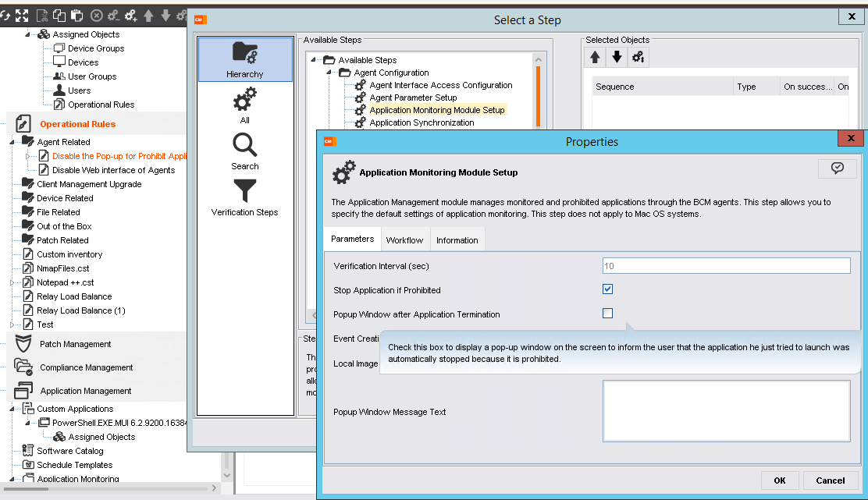Click the copy icon in main toolbar
The width and height of the screenshot is (868, 500).
(x=59, y=15)
